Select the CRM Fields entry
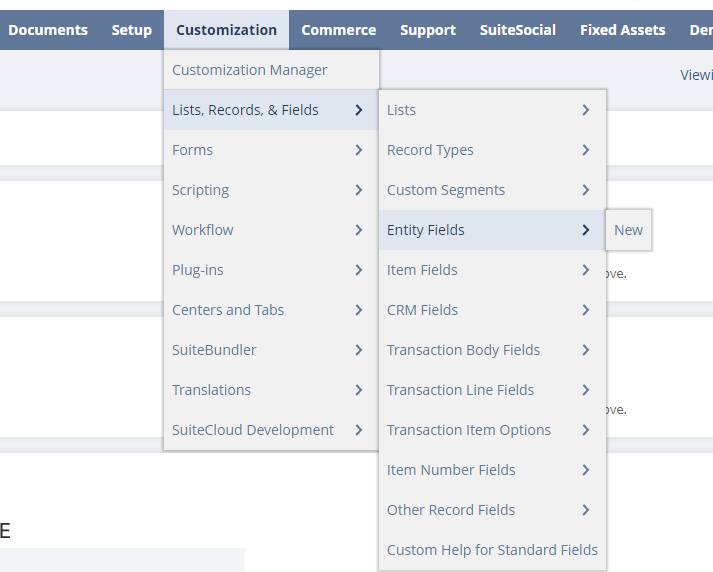This screenshot has height=572, width=713. 492,310
